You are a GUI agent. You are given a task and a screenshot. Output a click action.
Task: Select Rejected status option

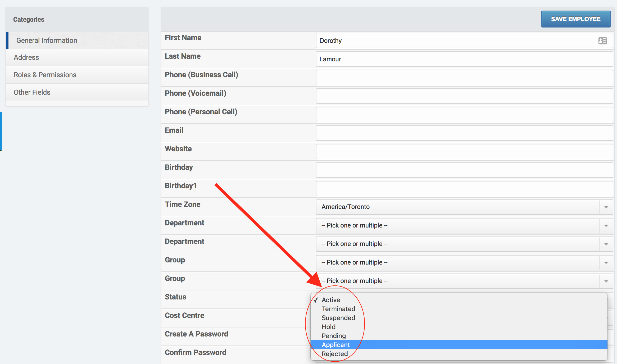pyautogui.click(x=335, y=354)
